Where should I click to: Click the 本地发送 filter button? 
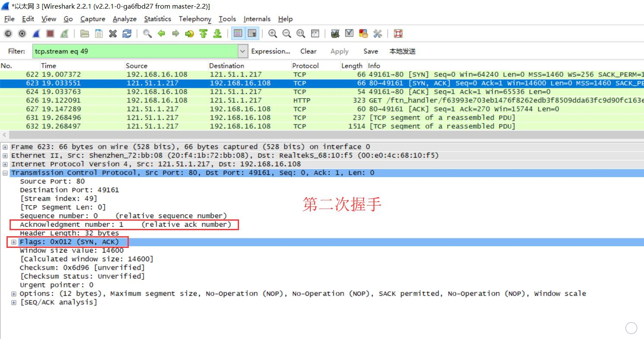coord(402,51)
